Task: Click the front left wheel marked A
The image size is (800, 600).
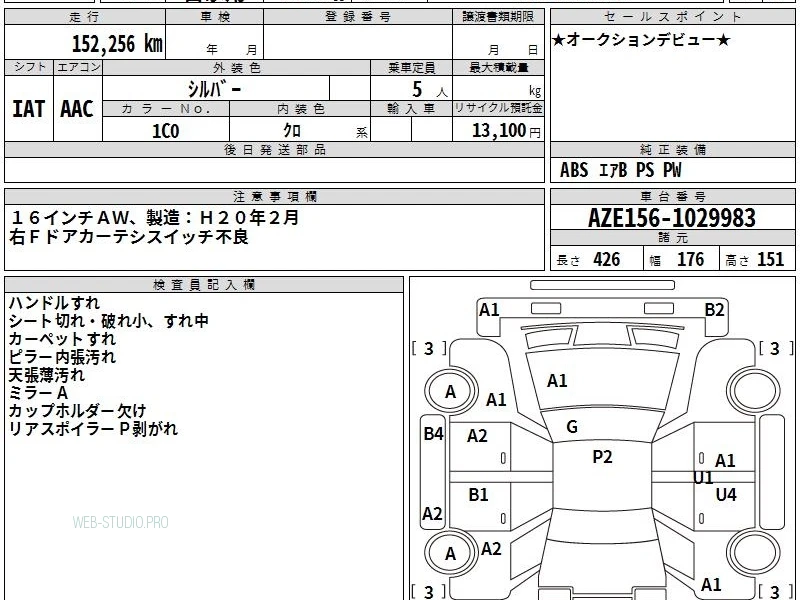Action: point(450,392)
